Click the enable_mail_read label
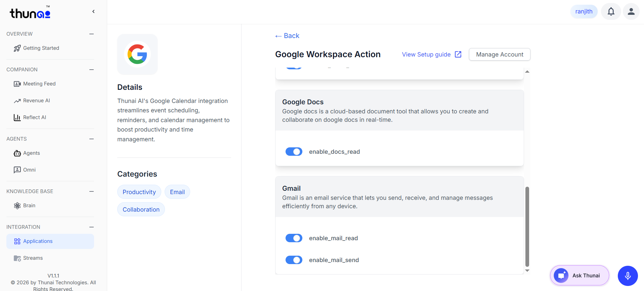Image resolution: width=644 pixels, height=291 pixels. coord(333,238)
